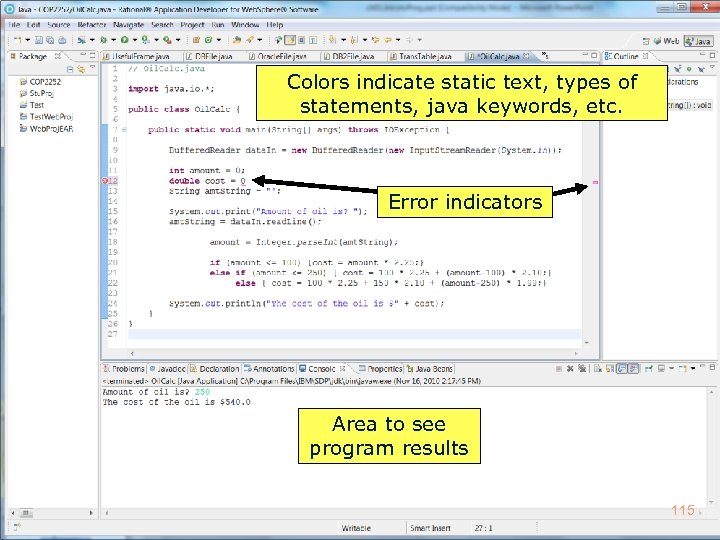Open the Window menu

[245, 24]
